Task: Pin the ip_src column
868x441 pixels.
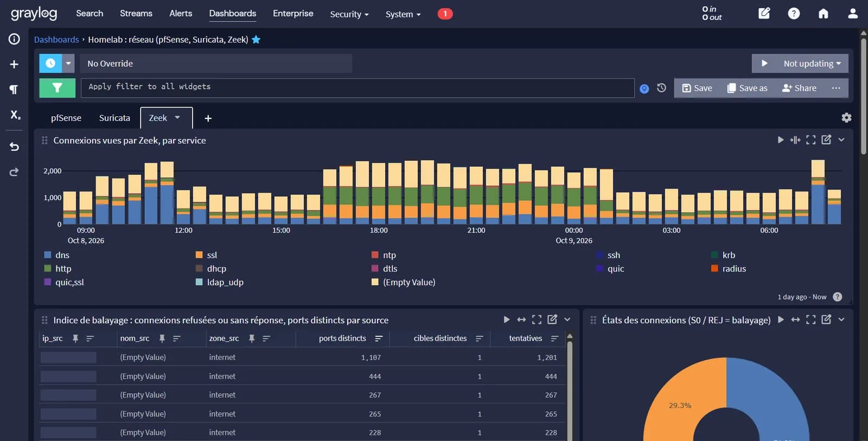Action: click(x=75, y=338)
